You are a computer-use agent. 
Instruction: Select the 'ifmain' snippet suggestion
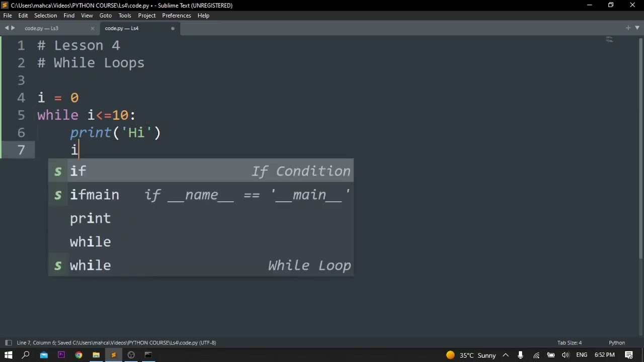pyautogui.click(x=201, y=195)
